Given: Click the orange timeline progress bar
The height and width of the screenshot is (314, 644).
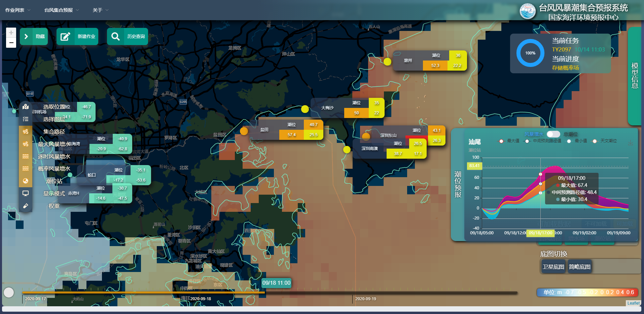Looking at the screenshot, I should point(143,292).
